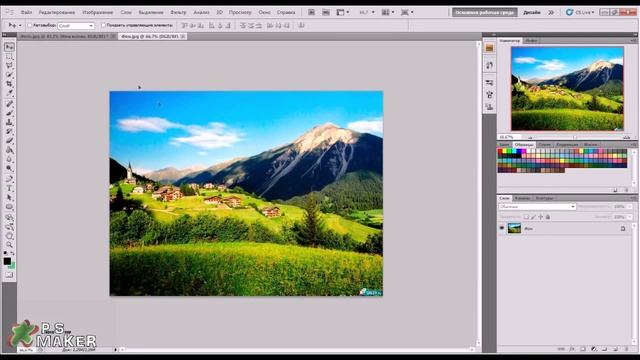Select the Hand tool

(9, 236)
